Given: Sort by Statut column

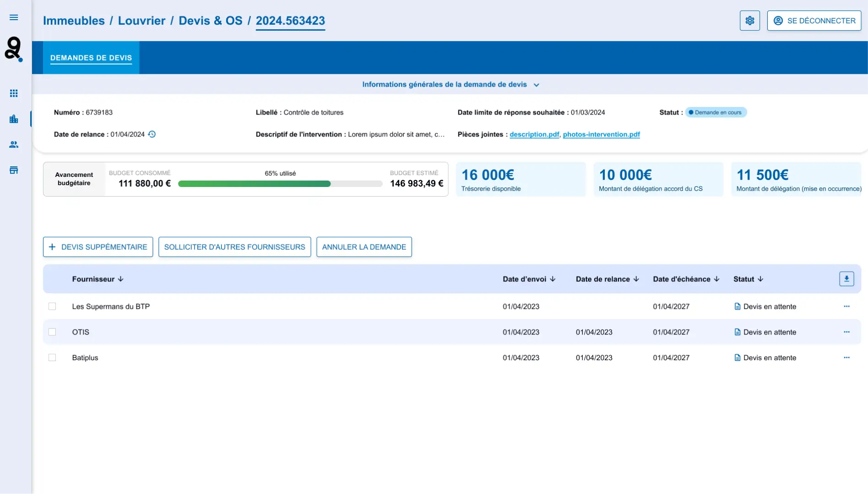Looking at the screenshot, I should [x=749, y=279].
